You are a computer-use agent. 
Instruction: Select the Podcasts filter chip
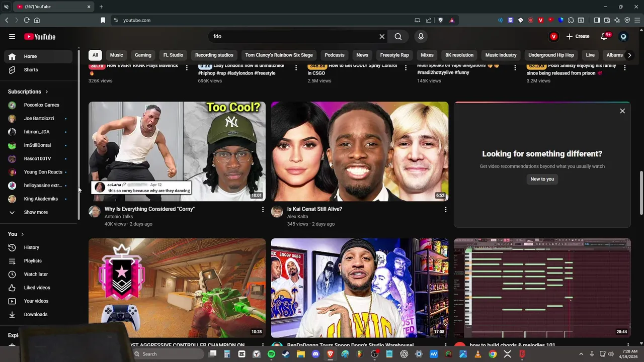[x=335, y=55]
